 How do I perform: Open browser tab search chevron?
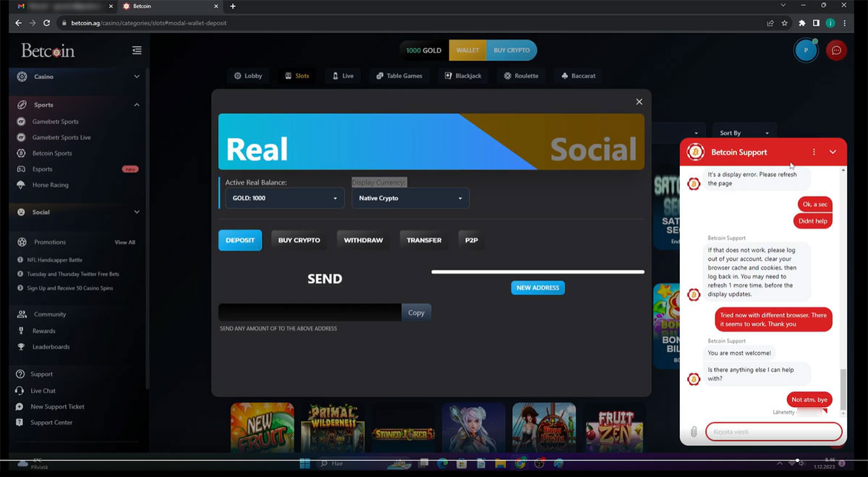click(783, 6)
